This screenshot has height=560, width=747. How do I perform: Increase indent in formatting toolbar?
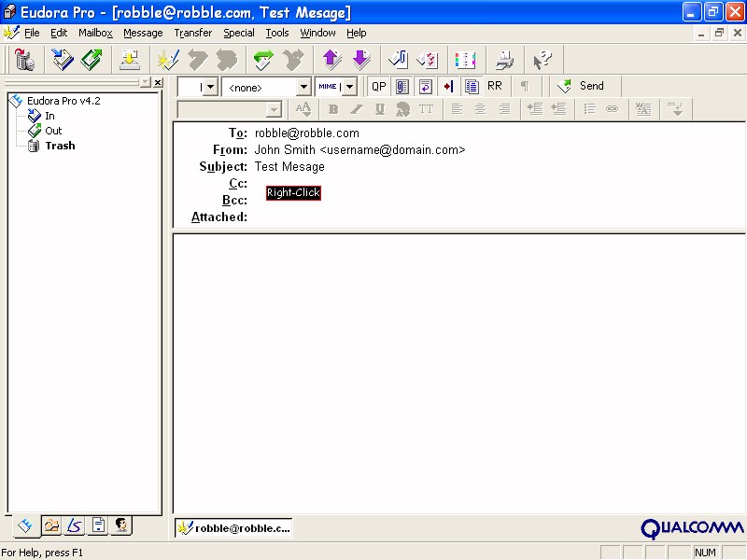coord(535,109)
